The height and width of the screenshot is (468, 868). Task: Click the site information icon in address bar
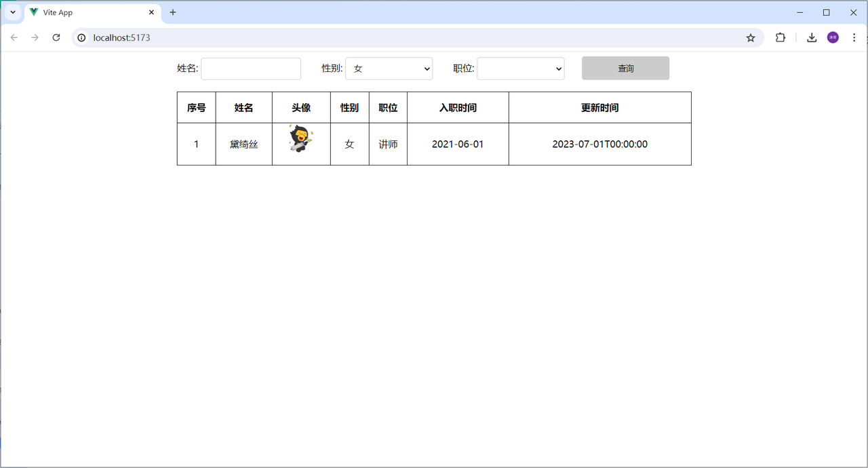pos(81,38)
